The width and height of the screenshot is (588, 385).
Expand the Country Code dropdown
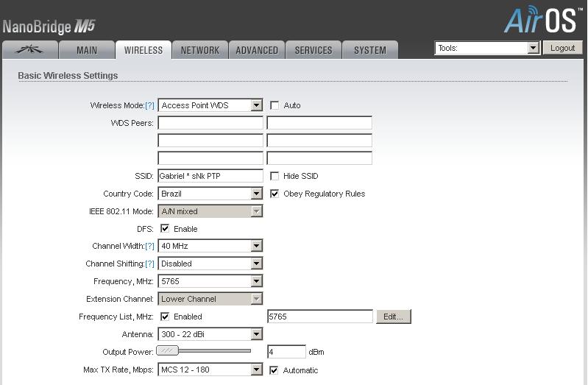pyautogui.click(x=210, y=194)
